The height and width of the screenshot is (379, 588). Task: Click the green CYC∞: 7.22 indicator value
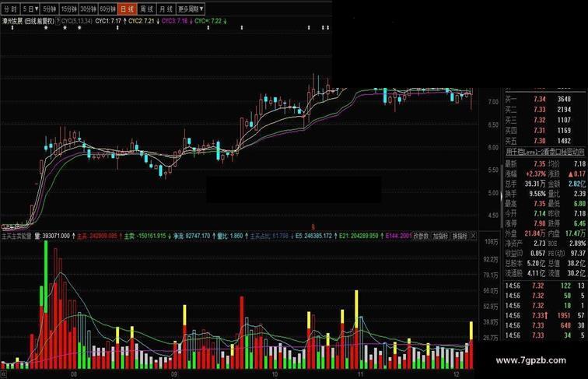coord(208,21)
